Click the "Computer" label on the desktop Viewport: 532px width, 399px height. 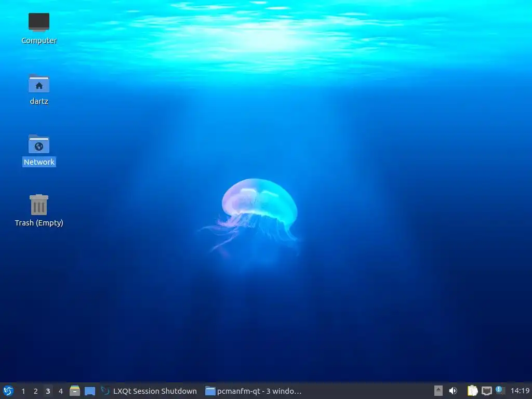click(x=39, y=41)
